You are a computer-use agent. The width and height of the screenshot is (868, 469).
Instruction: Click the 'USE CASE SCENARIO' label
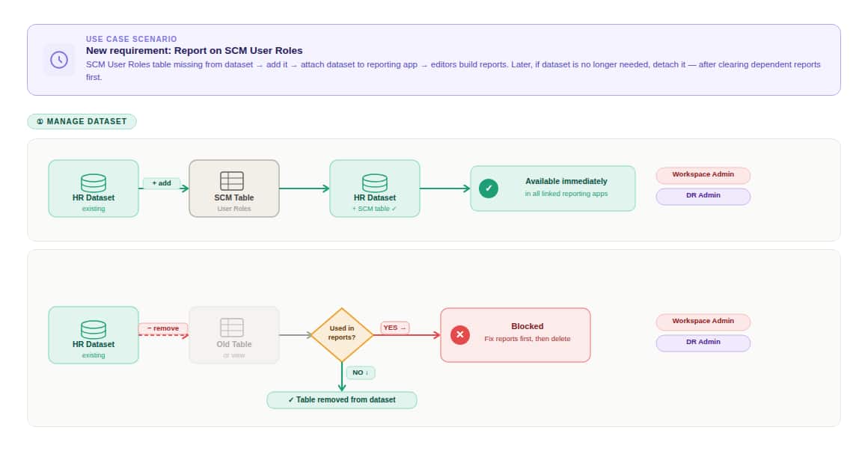pyautogui.click(x=131, y=39)
